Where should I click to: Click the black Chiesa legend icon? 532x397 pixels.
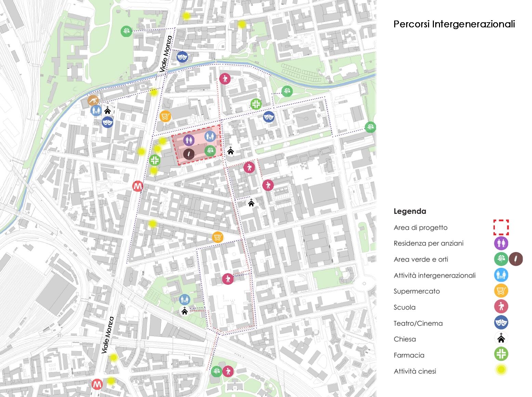click(501, 338)
